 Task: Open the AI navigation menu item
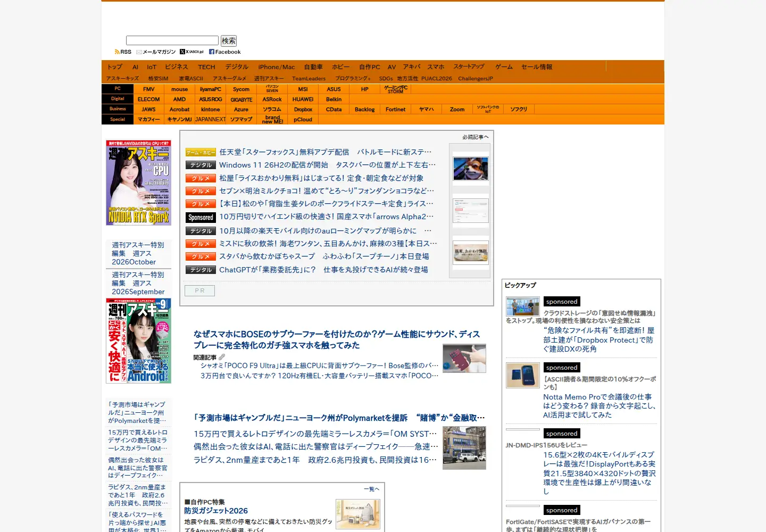pos(135,67)
